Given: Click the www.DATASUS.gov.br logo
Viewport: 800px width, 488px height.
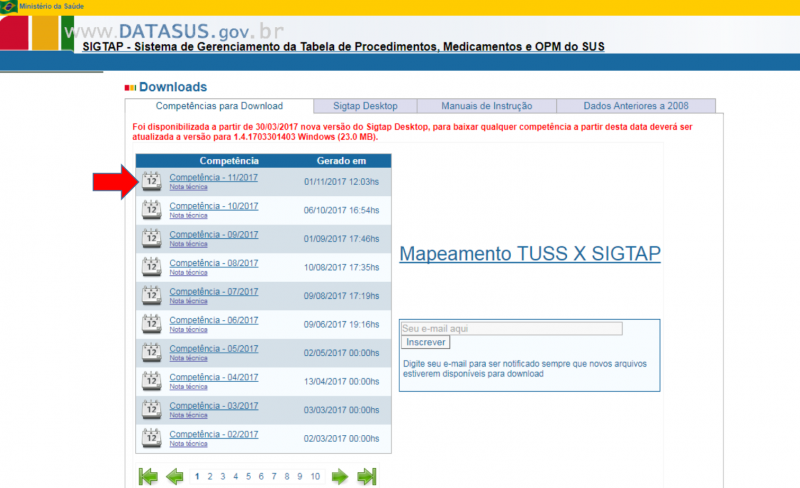Looking at the screenshot, I should tap(173, 32).
